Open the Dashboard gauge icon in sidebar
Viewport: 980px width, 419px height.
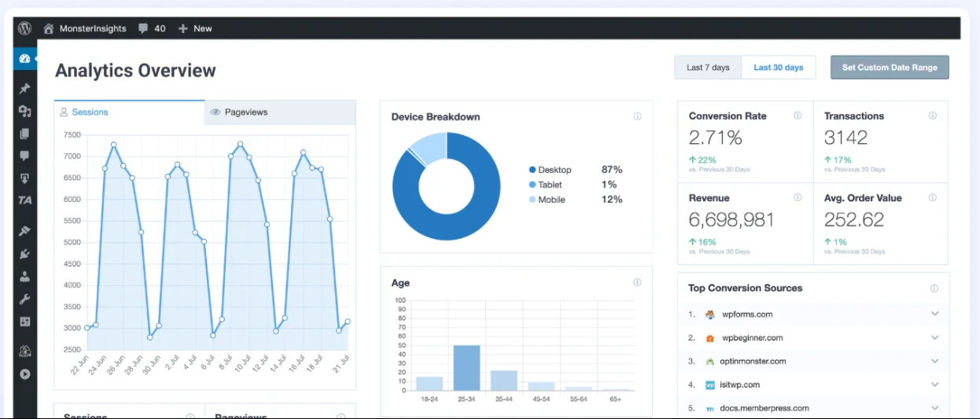coord(24,59)
